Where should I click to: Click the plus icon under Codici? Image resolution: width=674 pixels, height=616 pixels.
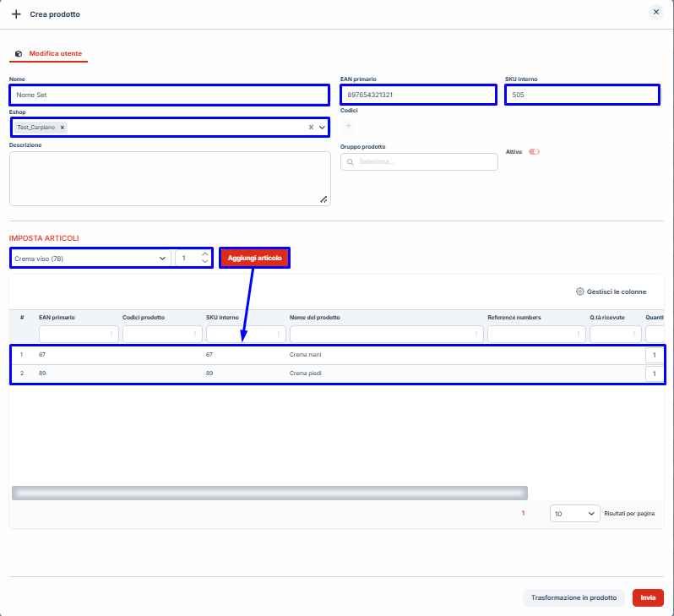pyautogui.click(x=349, y=126)
